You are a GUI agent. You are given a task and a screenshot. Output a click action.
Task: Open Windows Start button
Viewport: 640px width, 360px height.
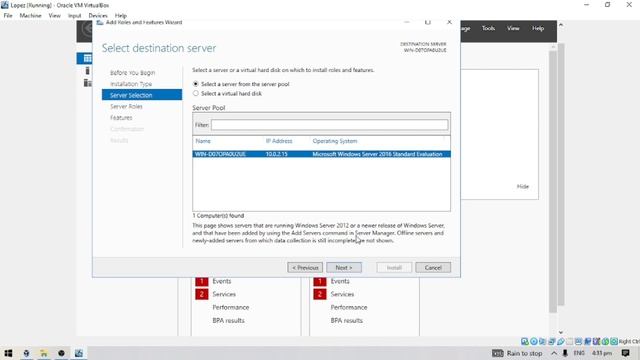[8, 353]
